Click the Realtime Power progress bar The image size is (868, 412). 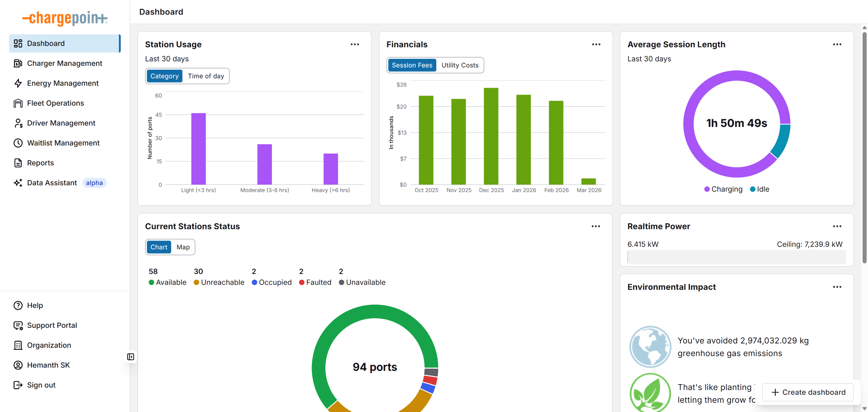736,257
